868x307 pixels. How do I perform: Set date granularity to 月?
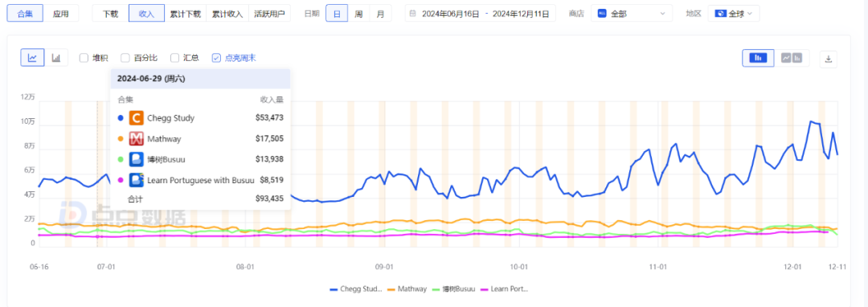[380, 14]
